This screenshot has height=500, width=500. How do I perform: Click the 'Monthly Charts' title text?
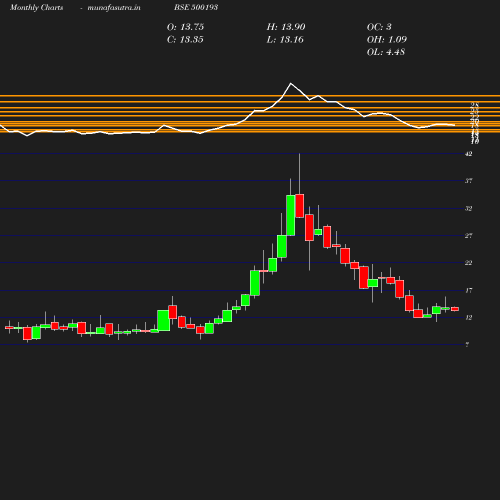coord(37,7)
